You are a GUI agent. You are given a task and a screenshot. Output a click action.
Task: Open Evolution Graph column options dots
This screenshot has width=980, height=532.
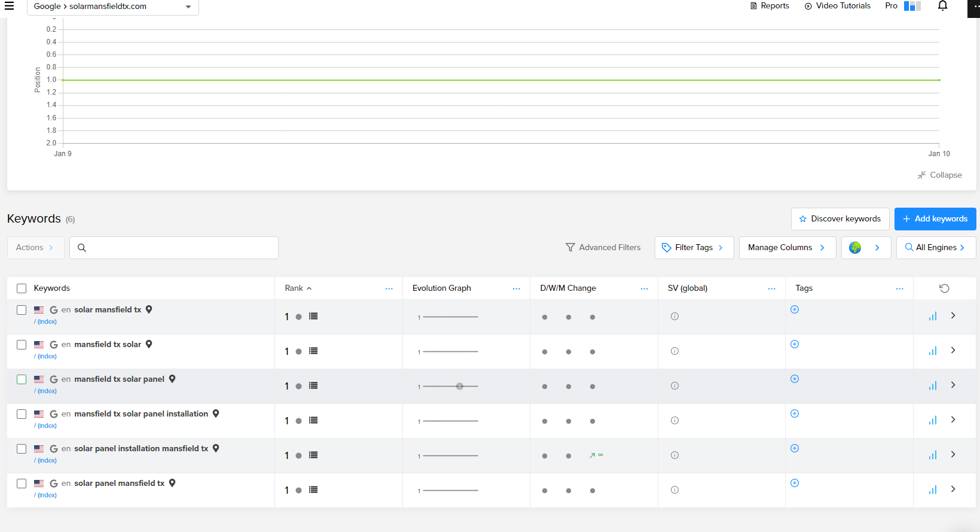tap(517, 288)
